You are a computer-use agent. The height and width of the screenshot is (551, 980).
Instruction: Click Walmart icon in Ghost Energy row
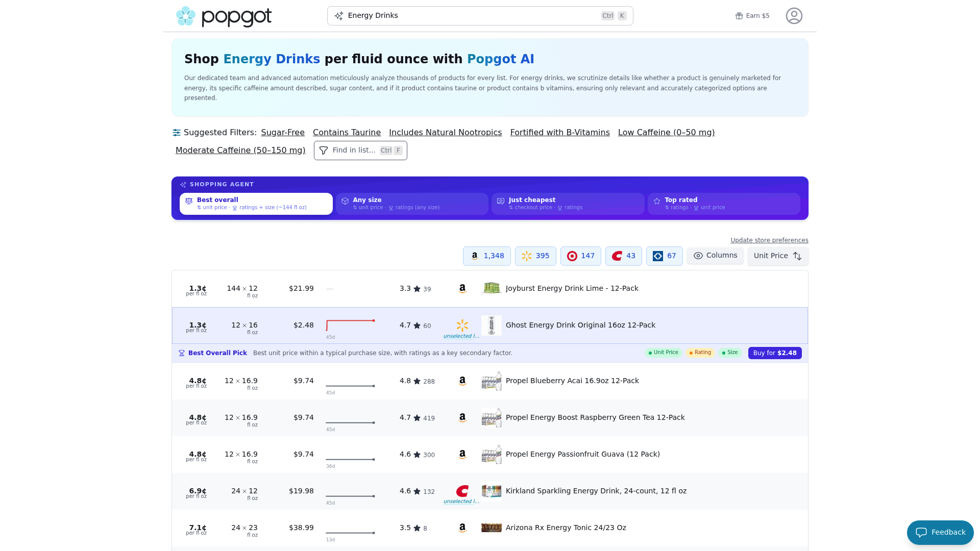click(x=462, y=325)
